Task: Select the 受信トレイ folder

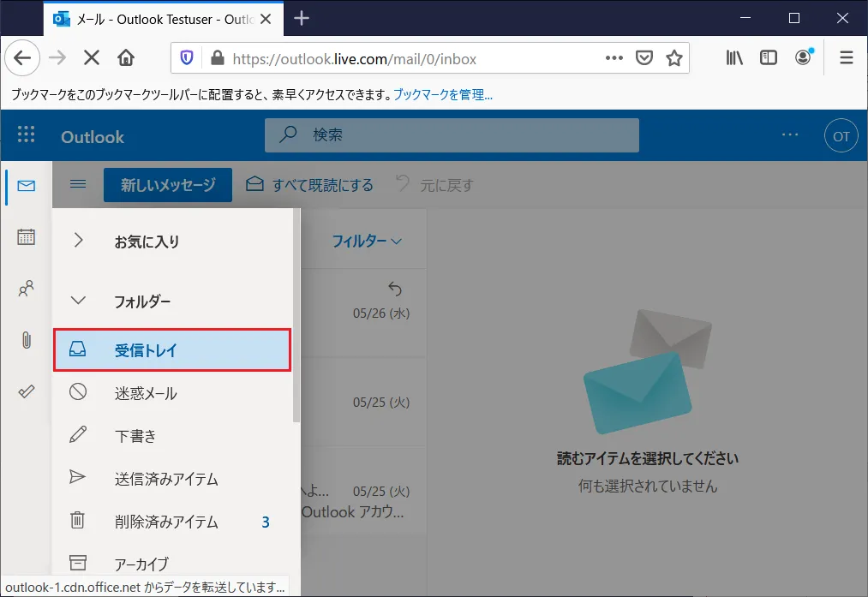Action: pos(172,349)
